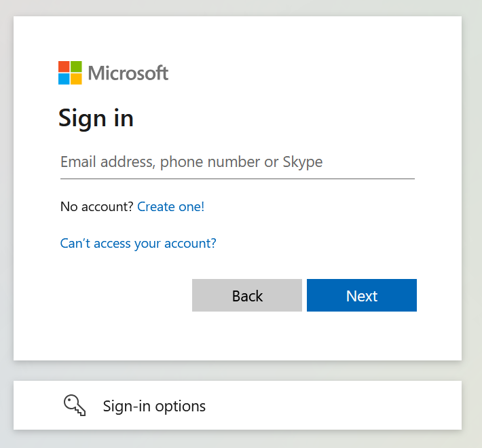Click the green square in Microsoft logo
Viewport: 482px width, 448px height.
coord(76,67)
